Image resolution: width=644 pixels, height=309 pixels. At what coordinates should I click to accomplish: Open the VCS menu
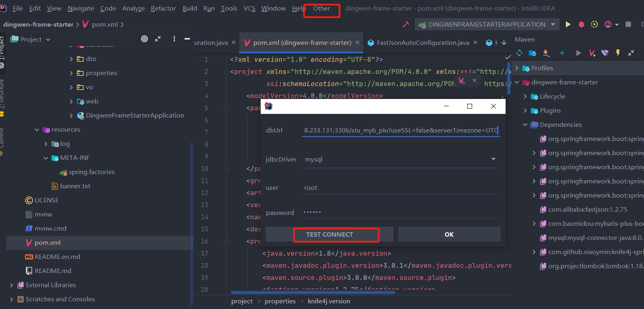click(x=249, y=8)
